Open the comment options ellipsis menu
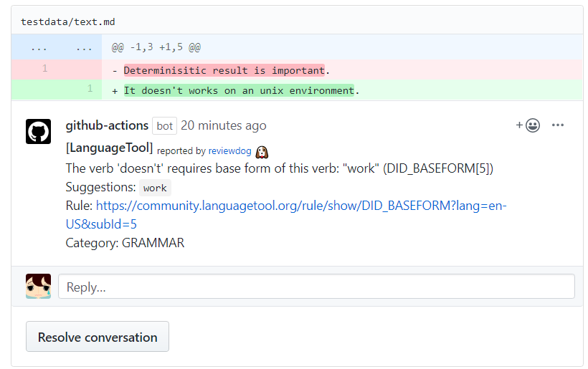 [x=558, y=125]
